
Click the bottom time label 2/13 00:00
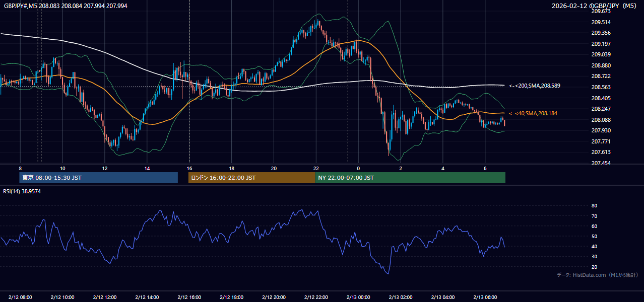[x=358, y=297]
